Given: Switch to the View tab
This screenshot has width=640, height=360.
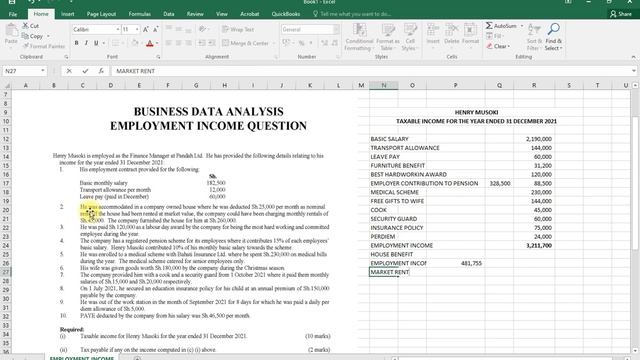Looking at the screenshot, I should click(222, 14).
